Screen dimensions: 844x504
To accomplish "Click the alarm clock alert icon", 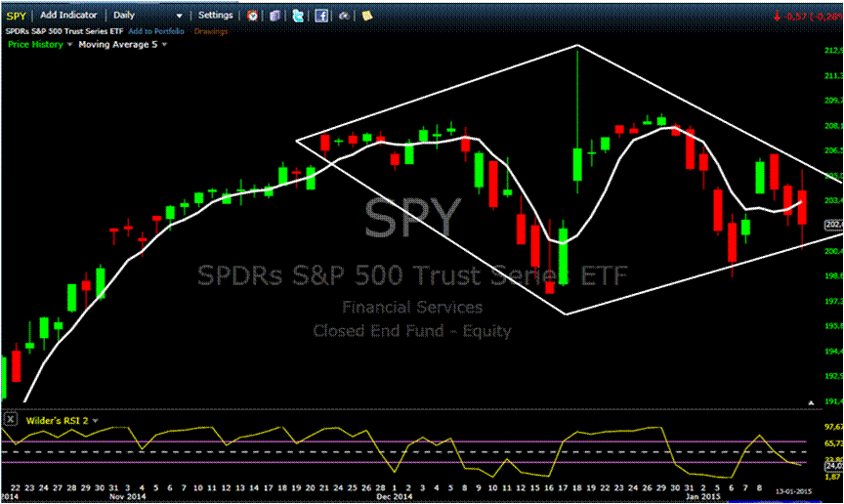I will pyautogui.click(x=252, y=16).
